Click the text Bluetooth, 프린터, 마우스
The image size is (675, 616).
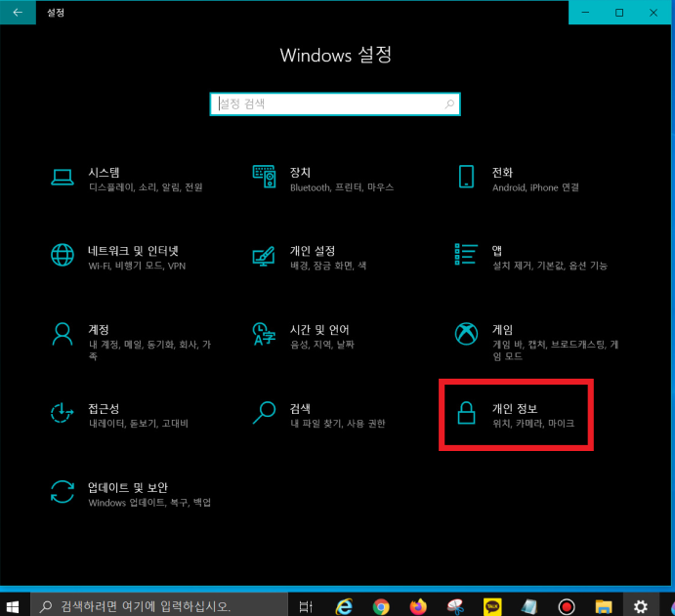[x=342, y=187]
